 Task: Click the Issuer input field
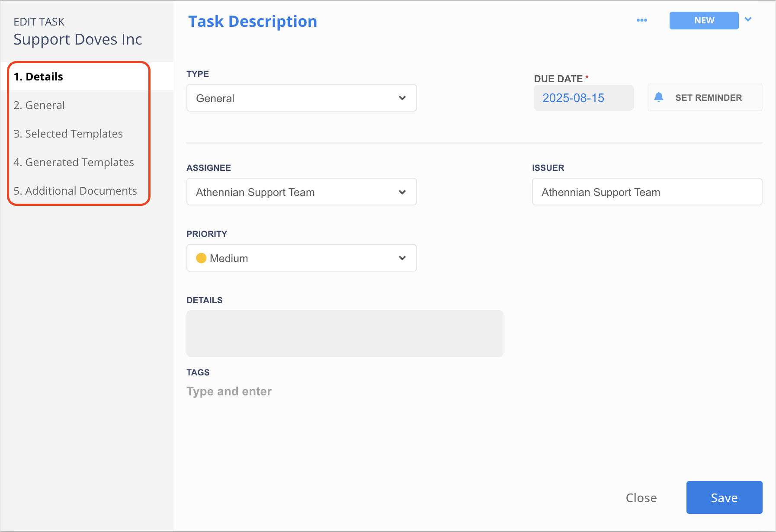[x=647, y=192]
